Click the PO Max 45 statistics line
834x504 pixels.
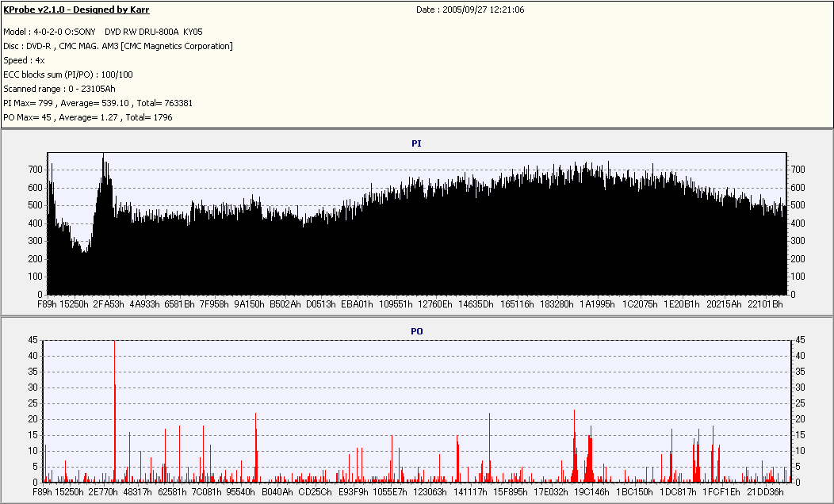pyautogui.click(x=88, y=117)
